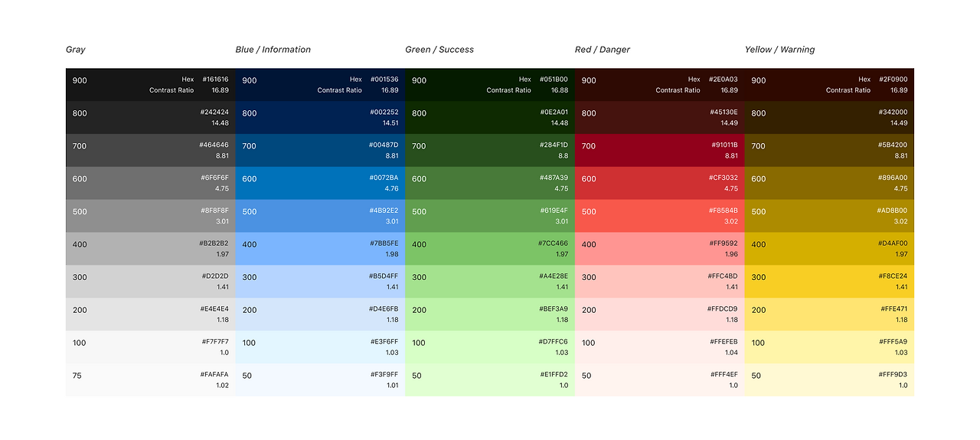Pick the Blue 200 swatch #D4E6FB
The height and width of the screenshot is (440, 980).
pyautogui.click(x=321, y=315)
